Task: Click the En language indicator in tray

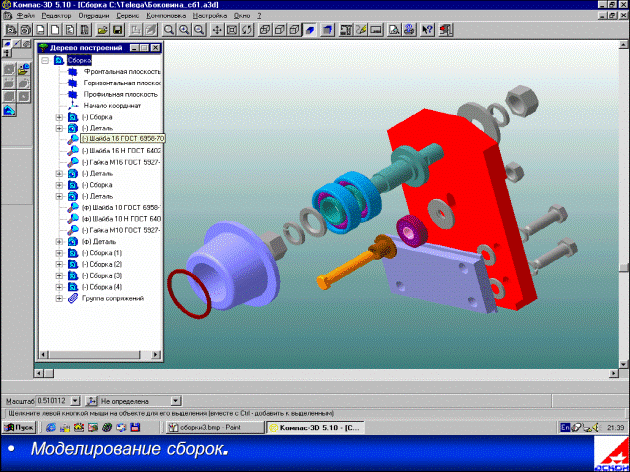Action: (565, 427)
